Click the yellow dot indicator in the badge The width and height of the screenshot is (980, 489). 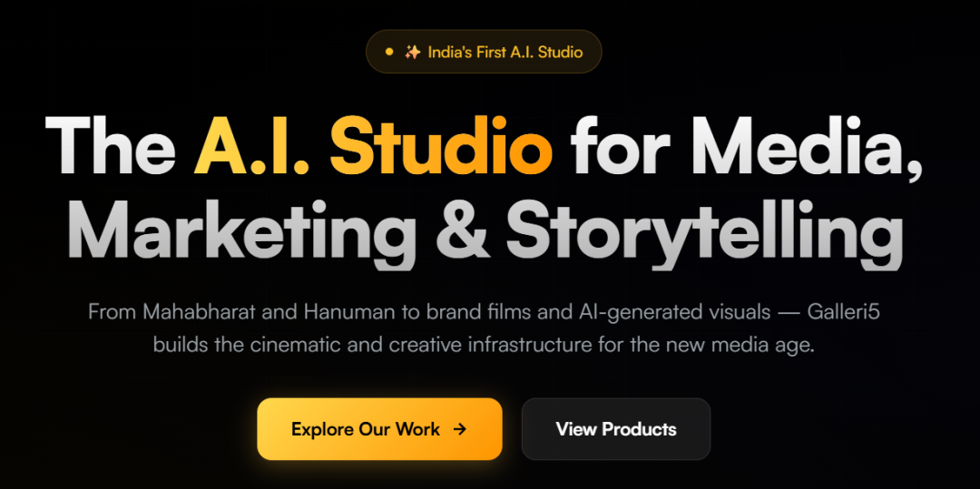[x=389, y=52]
